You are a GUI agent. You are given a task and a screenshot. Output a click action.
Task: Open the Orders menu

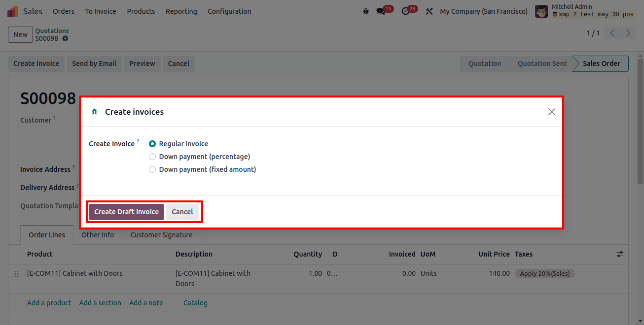point(64,11)
